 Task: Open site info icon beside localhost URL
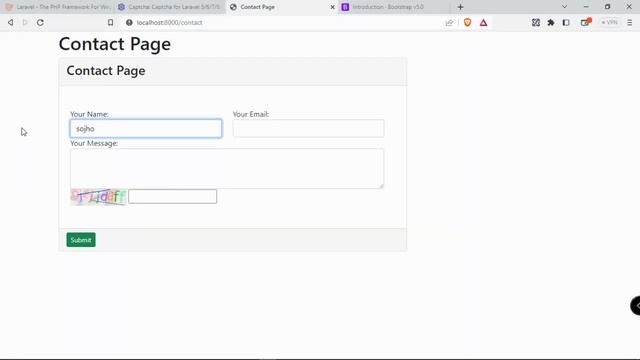[x=129, y=22]
